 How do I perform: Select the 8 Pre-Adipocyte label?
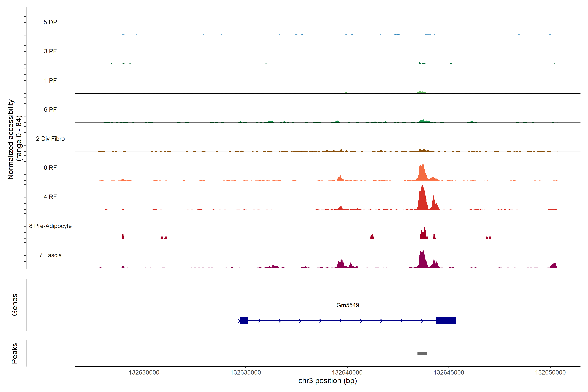tap(50, 226)
